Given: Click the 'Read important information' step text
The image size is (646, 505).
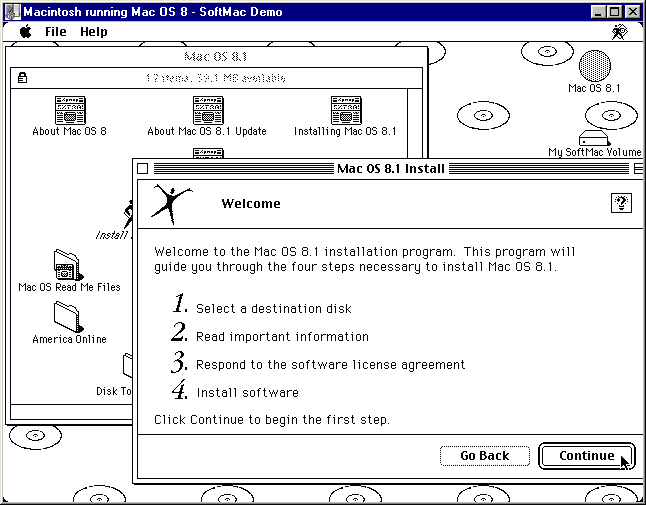Looking at the screenshot, I should tap(282, 337).
